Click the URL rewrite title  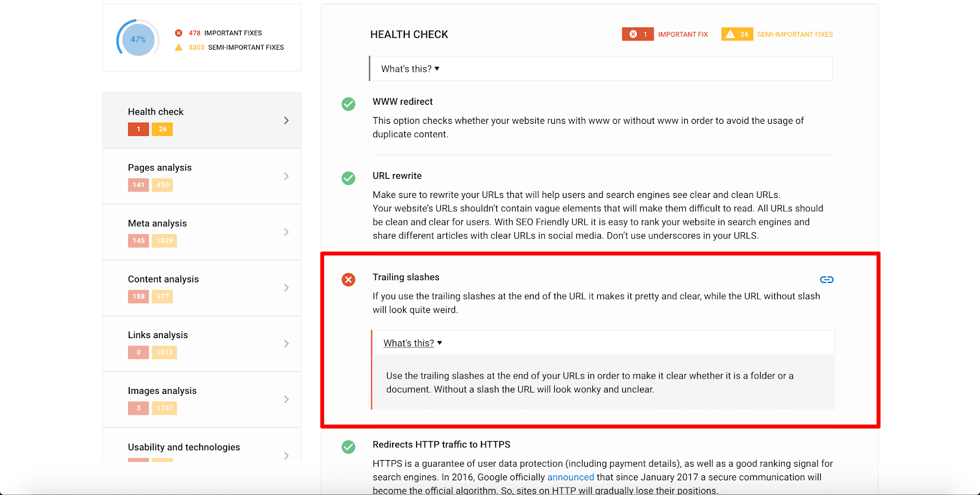[397, 176]
